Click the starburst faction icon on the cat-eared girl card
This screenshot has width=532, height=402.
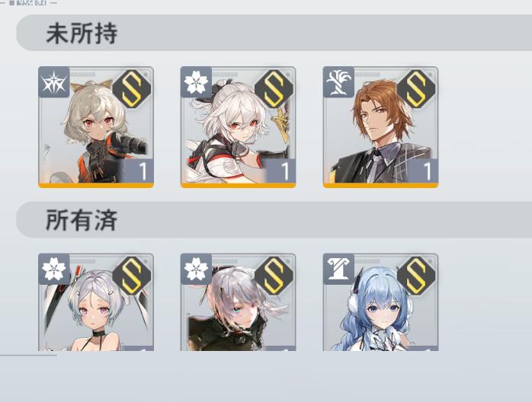[x=54, y=82]
